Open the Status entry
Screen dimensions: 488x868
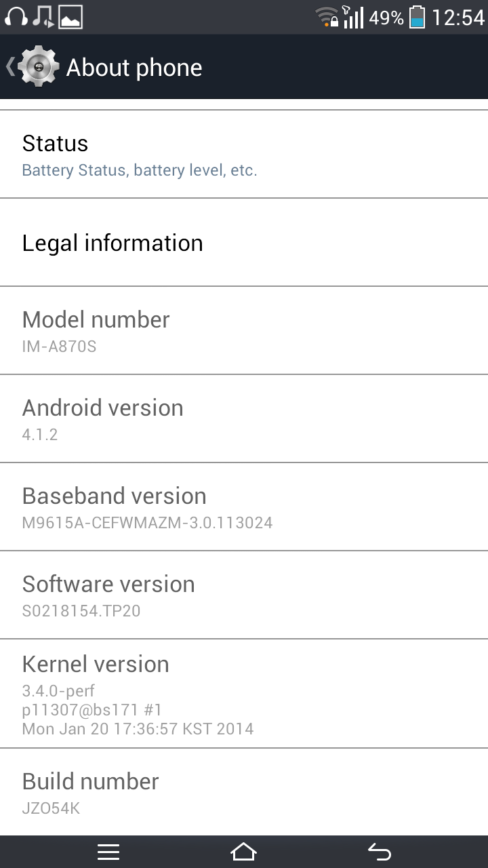(x=244, y=155)
